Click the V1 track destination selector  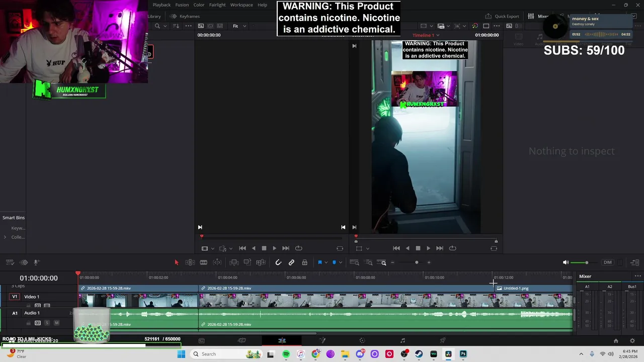pos(15,297)
